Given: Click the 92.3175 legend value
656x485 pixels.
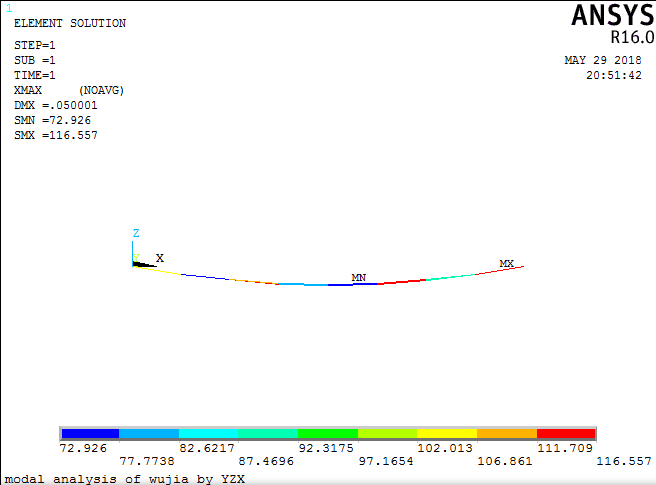Looking at the screenshot, I should pyautogui.click(x=327, y=449).
